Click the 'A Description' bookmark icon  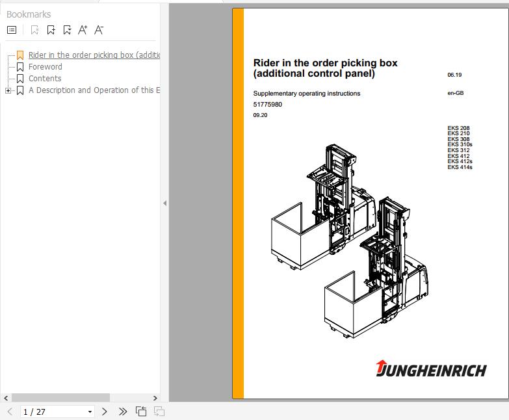[x=20, y=90]
